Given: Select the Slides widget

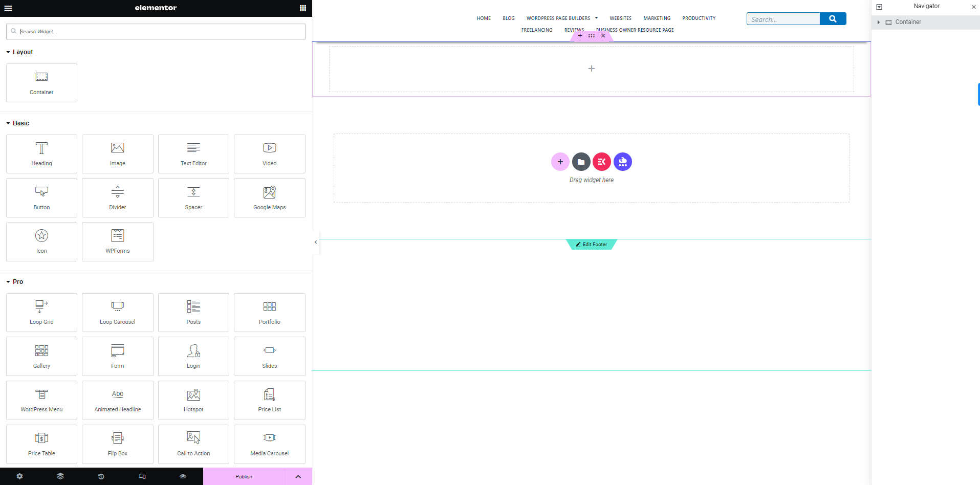Looking at the screenshot, I should (x=270, y=357).
